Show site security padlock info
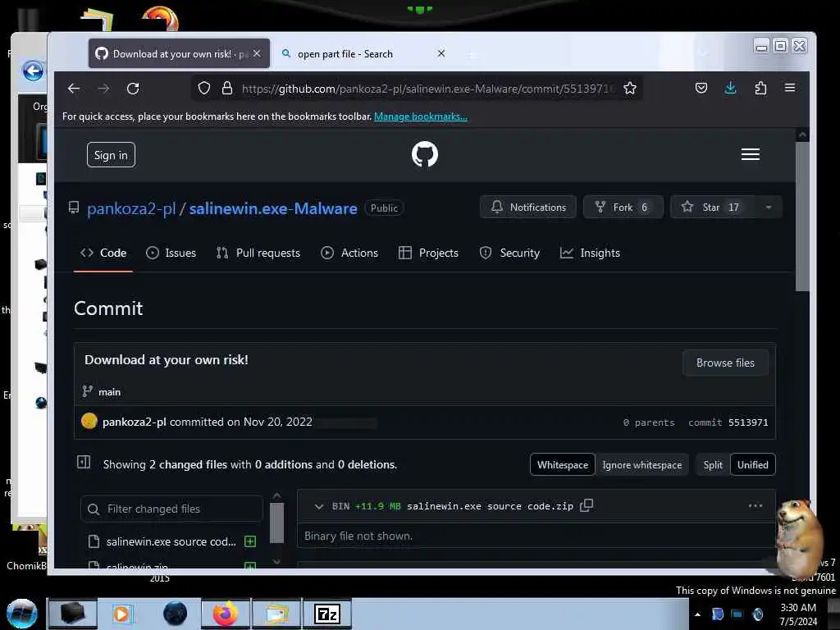The image size is (840, 630). coord(227,88)
